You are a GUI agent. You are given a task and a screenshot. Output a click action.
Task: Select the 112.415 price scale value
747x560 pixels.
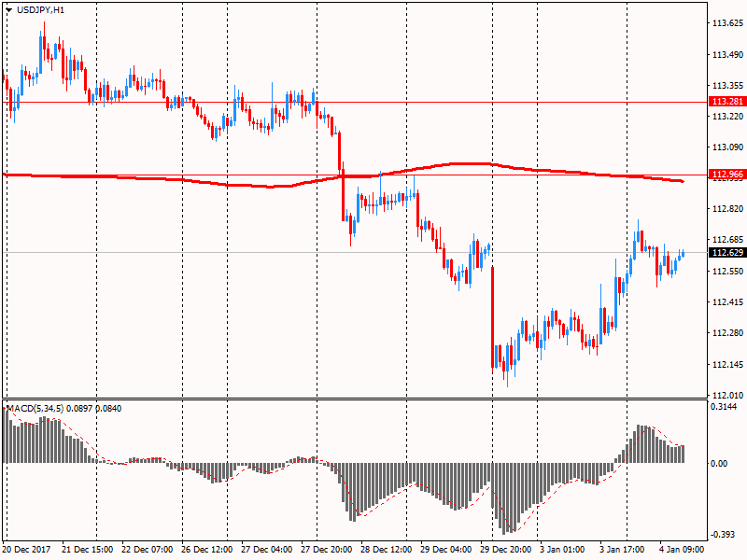click(727, 302)
